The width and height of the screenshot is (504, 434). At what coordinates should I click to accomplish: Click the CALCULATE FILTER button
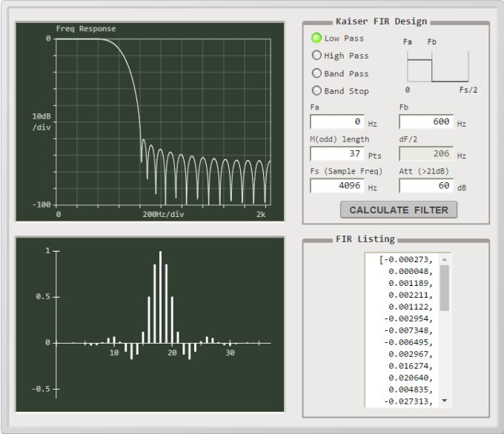(399, 210)
